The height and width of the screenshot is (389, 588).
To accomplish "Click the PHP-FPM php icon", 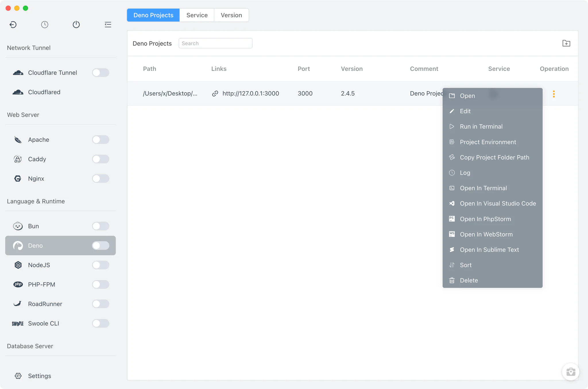I will point(18,284).
